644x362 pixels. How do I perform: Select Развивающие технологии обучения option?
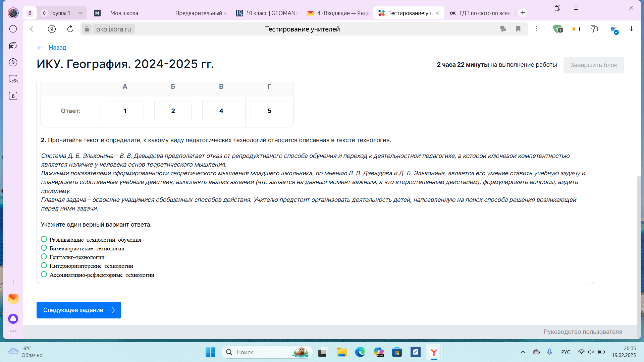(x=44, y=239)
